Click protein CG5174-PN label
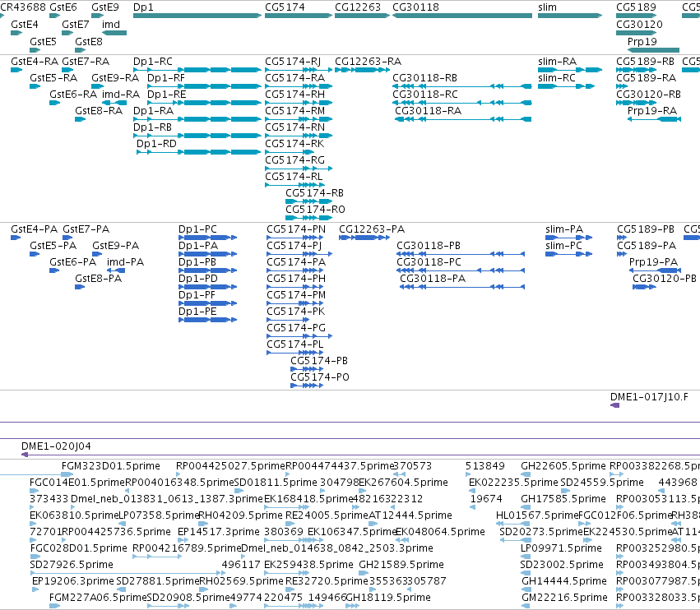Viewport: 700px width, 610px height. pos(296,229)
